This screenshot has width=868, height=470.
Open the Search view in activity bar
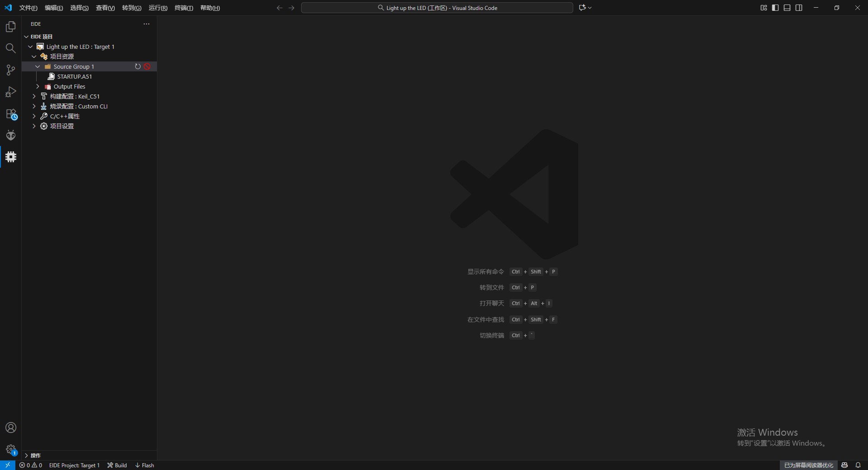click(11, 48)
